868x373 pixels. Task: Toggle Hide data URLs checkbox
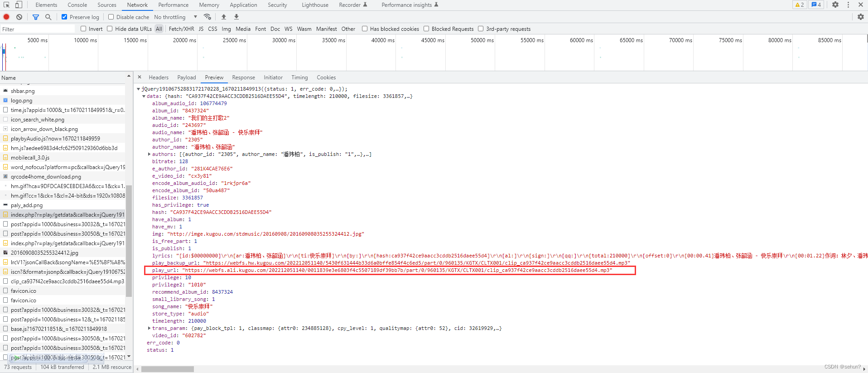110,29
